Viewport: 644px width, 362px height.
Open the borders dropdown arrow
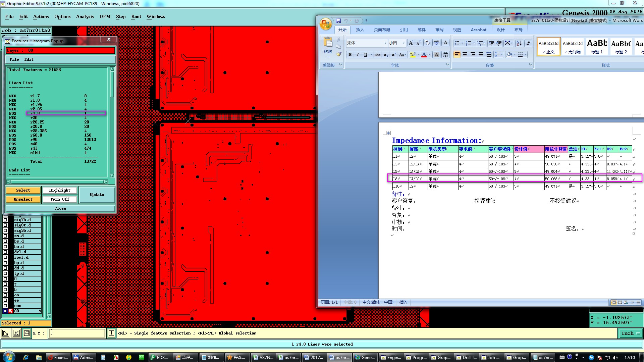coord(525,54)
